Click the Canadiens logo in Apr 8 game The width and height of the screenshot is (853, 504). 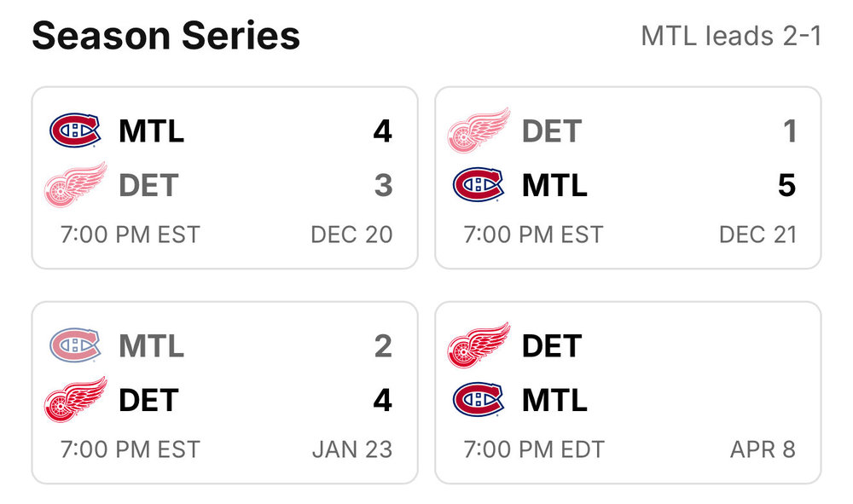coord(479,400)
